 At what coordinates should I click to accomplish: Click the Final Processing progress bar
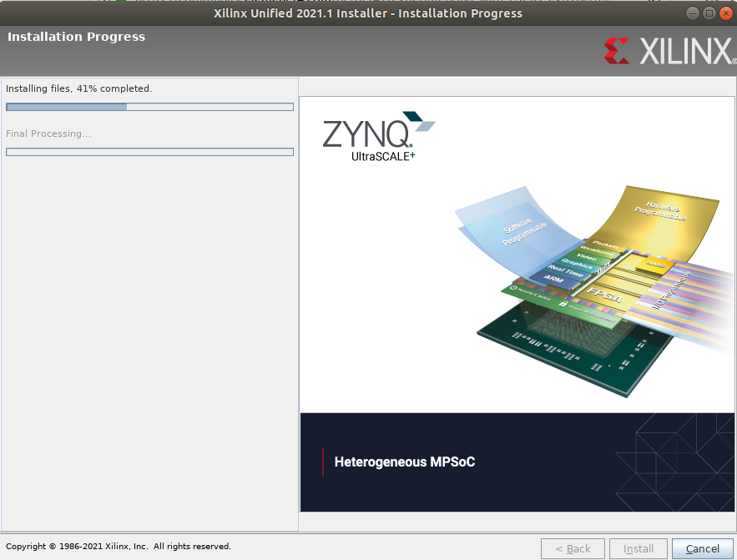(150, 152)
